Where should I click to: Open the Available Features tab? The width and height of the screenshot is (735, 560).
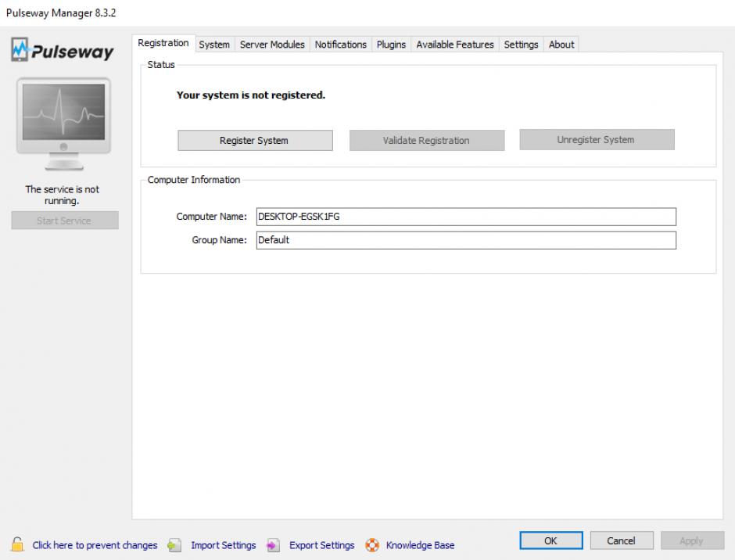(455, 45)
